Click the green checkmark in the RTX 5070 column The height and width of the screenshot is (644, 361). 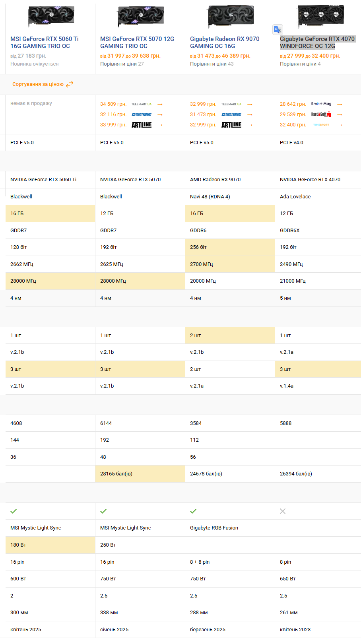tap(103, 511)
